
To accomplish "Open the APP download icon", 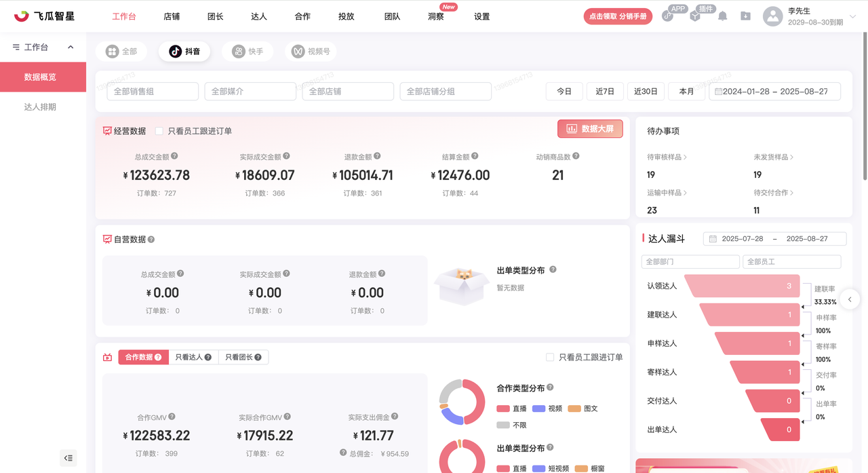I will [668, 16].
